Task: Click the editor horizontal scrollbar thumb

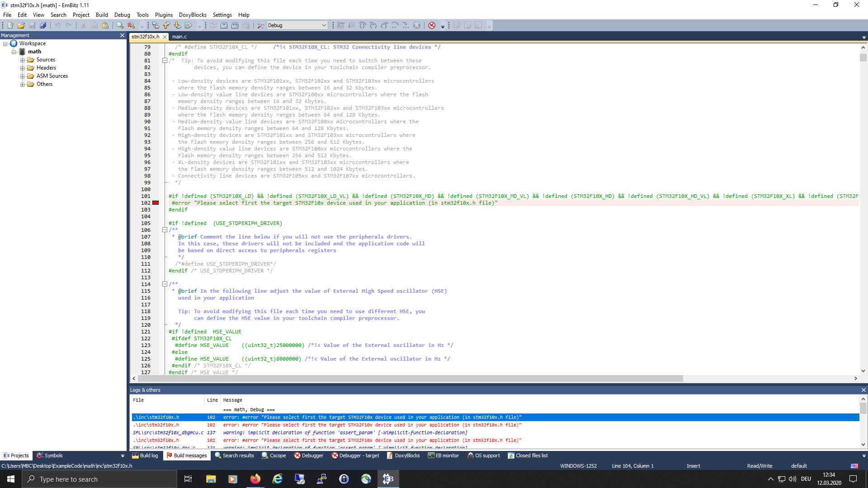Action: pos(410,378)
